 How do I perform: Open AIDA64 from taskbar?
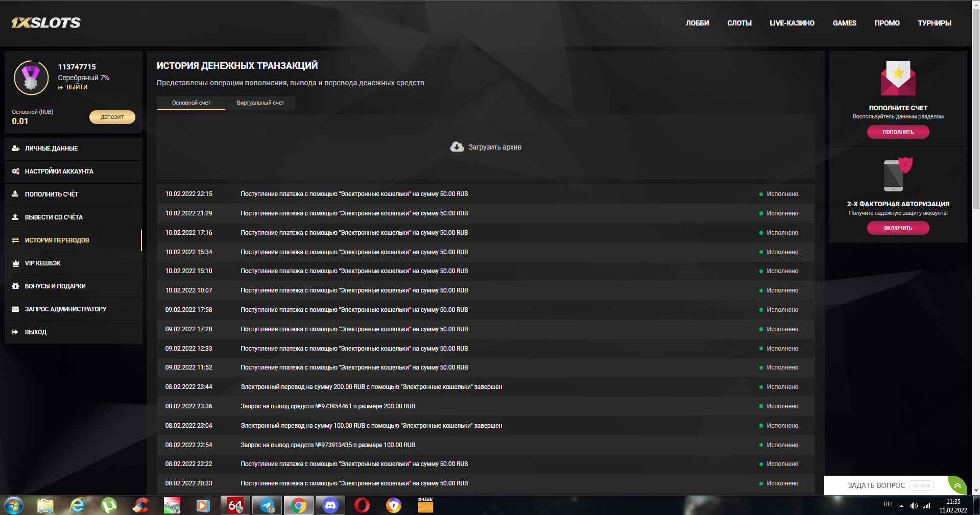tap(235, 506)
